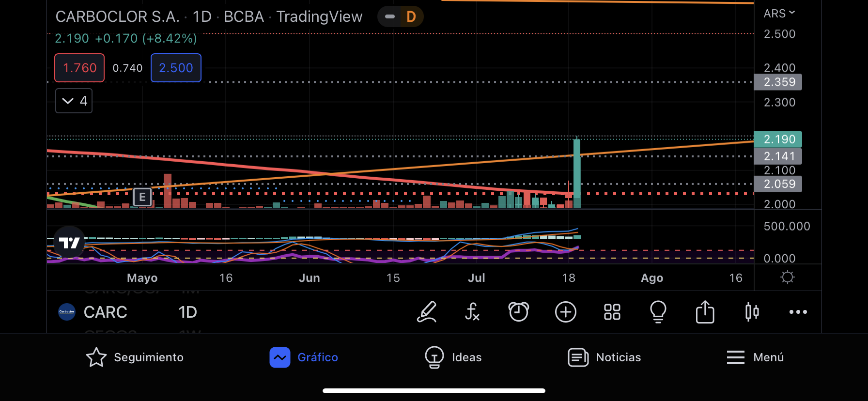Open the Menú tab
Screen dimensions: 868x401
(x=755, y=357)
